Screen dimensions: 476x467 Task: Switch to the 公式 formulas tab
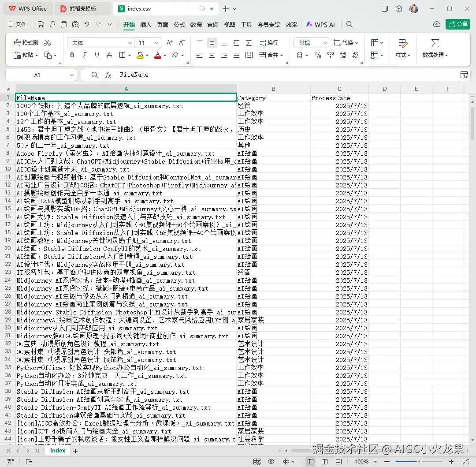click(179, 25)
